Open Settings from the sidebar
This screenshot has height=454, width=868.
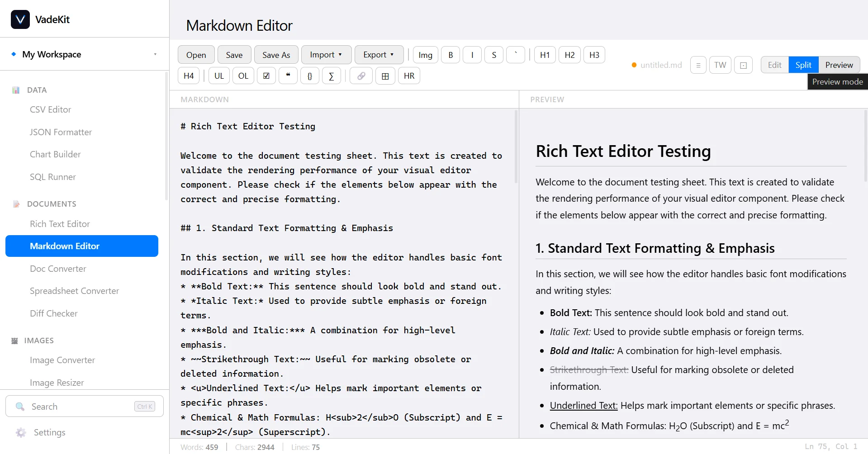tap(49, 432)
